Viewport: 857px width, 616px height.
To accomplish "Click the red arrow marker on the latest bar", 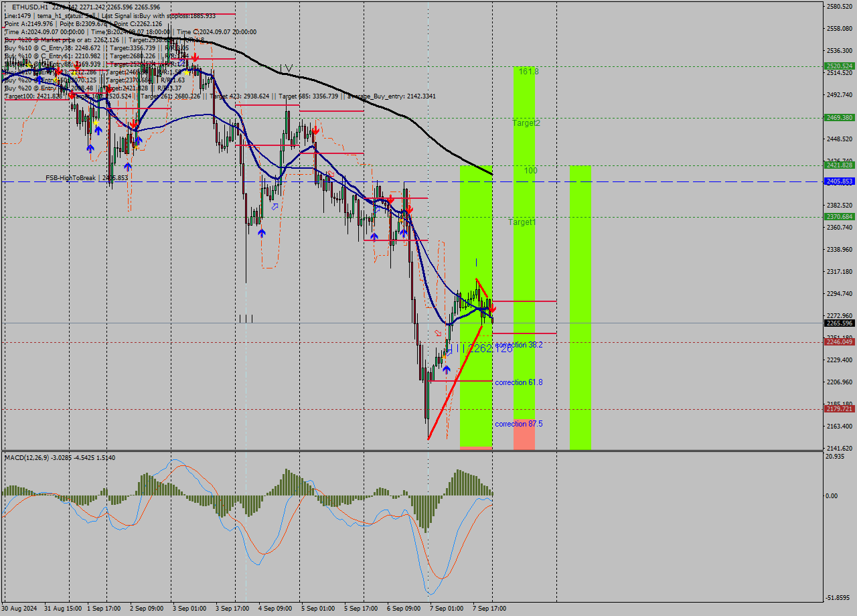I will click(491, 309).
